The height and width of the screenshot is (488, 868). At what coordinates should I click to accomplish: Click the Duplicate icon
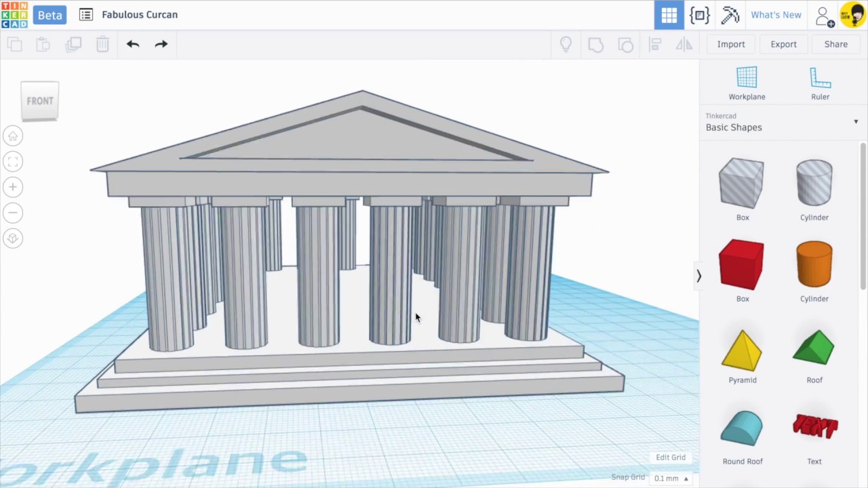(73, 45)
